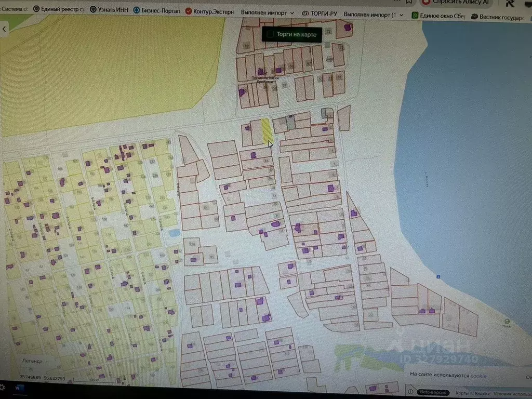Click the «cookie» link in the notice
This screenshot has height=399, width=532.
tap(478, 375)
